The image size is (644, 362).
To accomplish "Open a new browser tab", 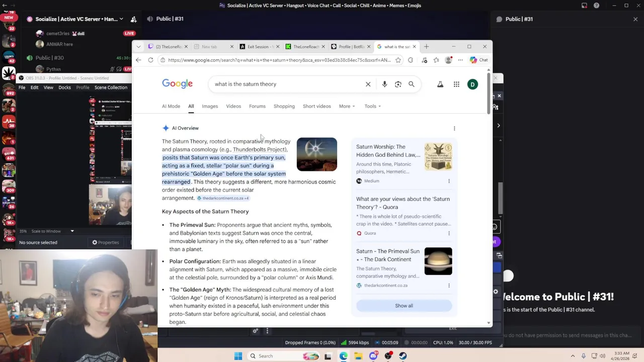I will (x=426, y=47).
